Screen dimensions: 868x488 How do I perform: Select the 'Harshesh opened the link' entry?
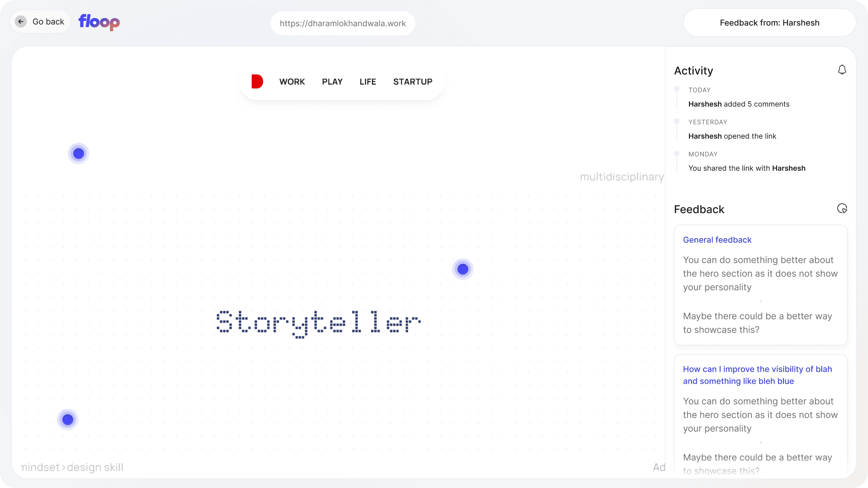[x=732, y=136]
